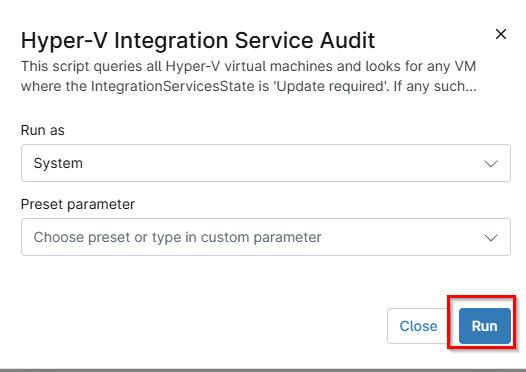This screenshot has width=526, height=372.
Task: Click the Run button
Action: pyautogui.click(x=485, y=326)
